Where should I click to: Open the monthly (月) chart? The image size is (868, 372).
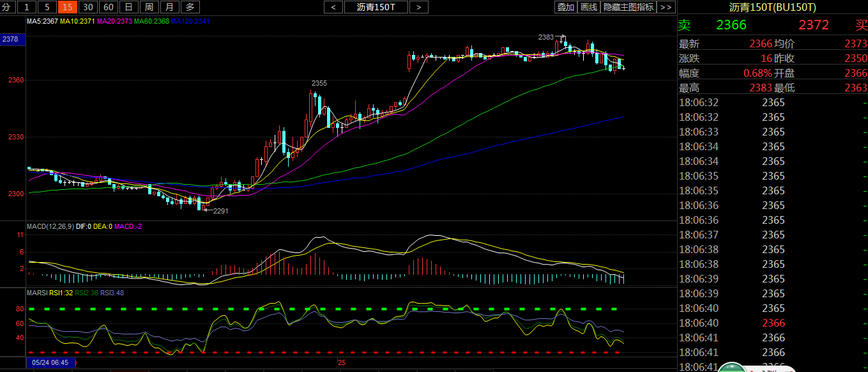[x=169, y=7]
